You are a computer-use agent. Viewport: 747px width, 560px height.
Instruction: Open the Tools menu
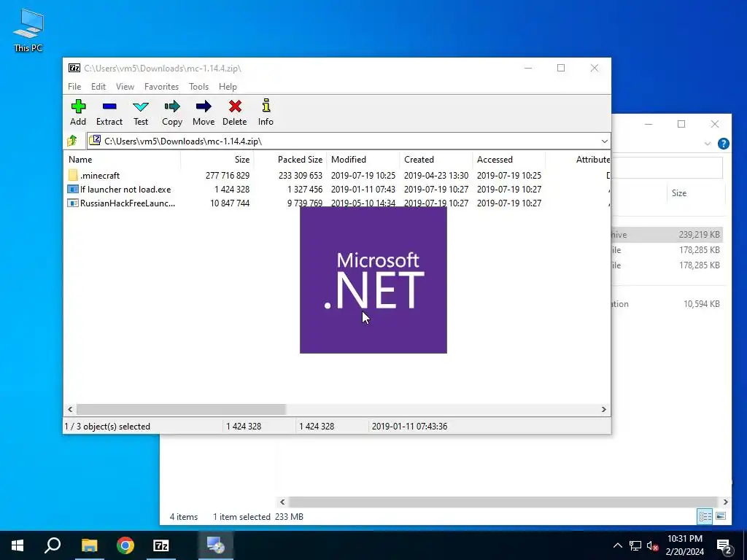pos(198,87)
